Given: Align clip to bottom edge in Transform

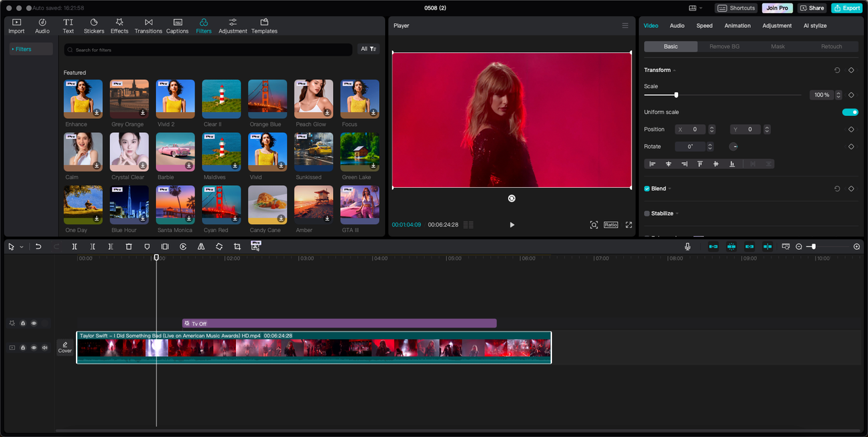Looking at the screenshot, I should [732, 164].
